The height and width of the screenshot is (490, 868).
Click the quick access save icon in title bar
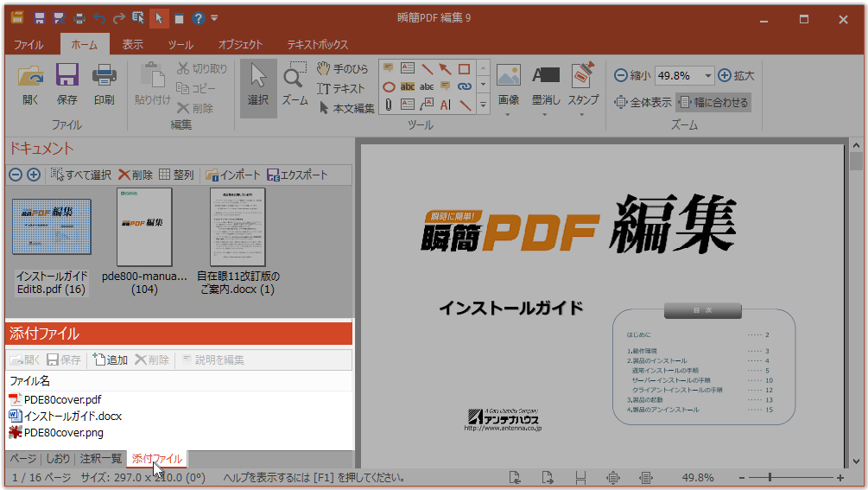click(40, 18)
